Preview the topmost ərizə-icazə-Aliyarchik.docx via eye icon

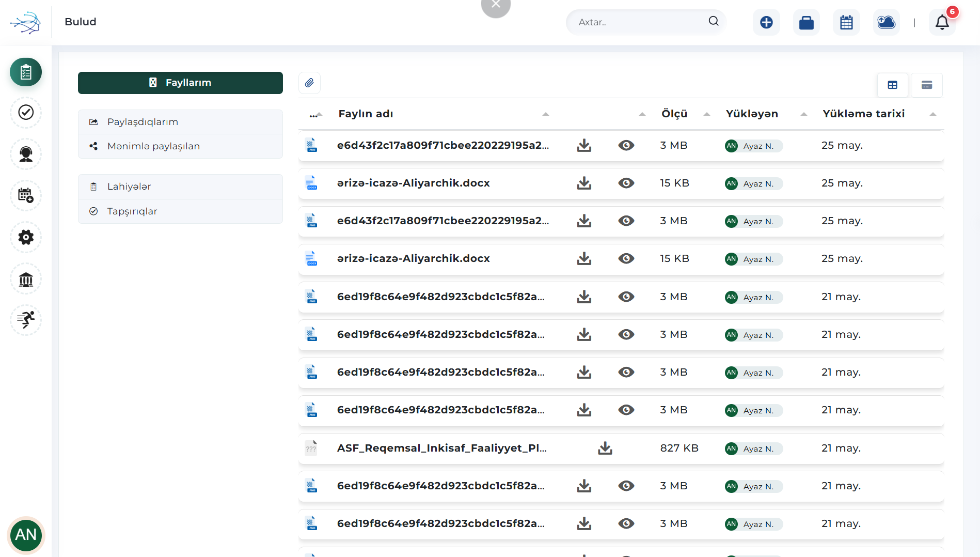tap(626, 183)
